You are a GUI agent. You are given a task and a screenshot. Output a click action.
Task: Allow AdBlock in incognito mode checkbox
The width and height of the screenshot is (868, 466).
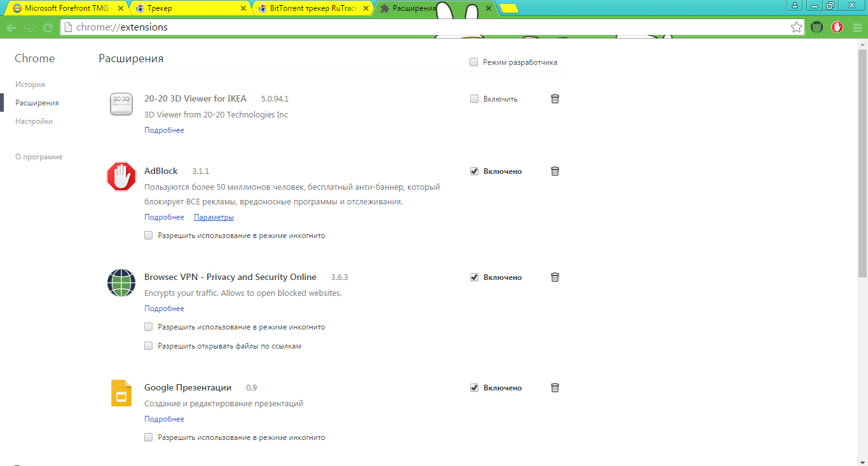tap(149, 236)
